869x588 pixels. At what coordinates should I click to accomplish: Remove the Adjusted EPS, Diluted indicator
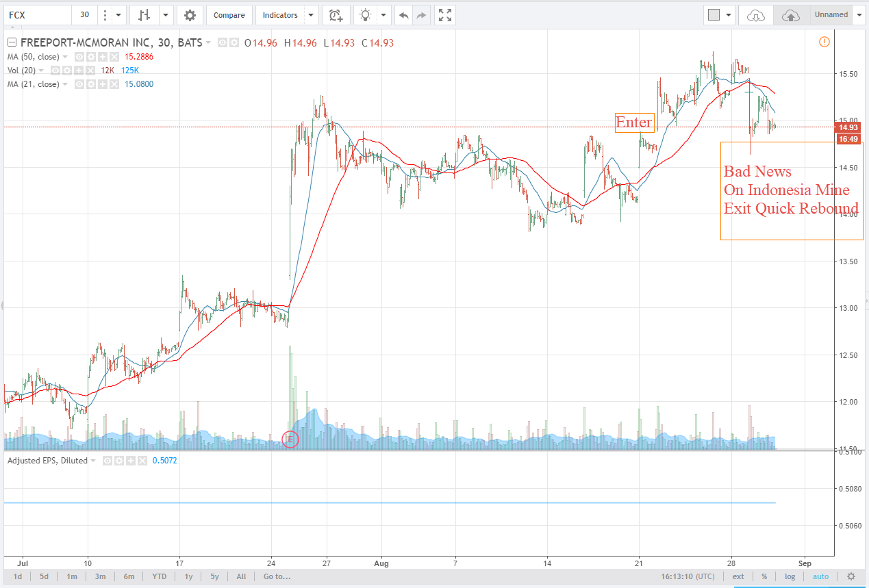tap(142, 461)
